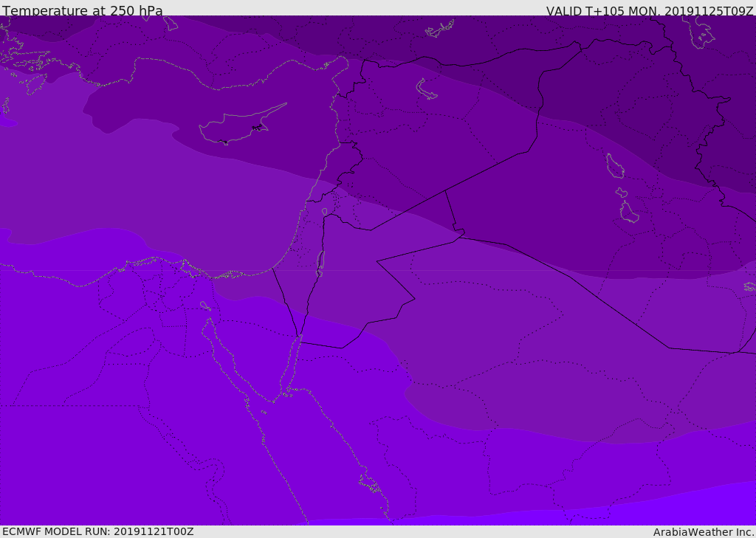Click the VALID T+105 timestamp text

coord(649,11)
